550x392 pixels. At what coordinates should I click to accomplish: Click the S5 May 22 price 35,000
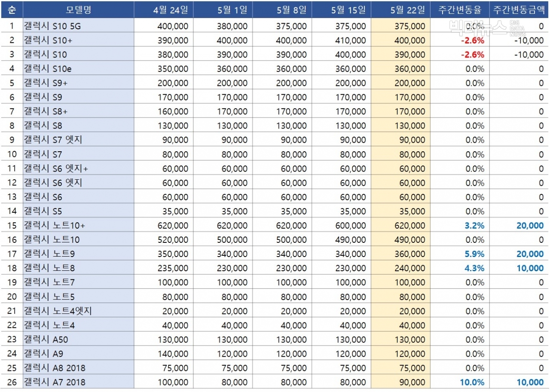click(x=412, y=211)
